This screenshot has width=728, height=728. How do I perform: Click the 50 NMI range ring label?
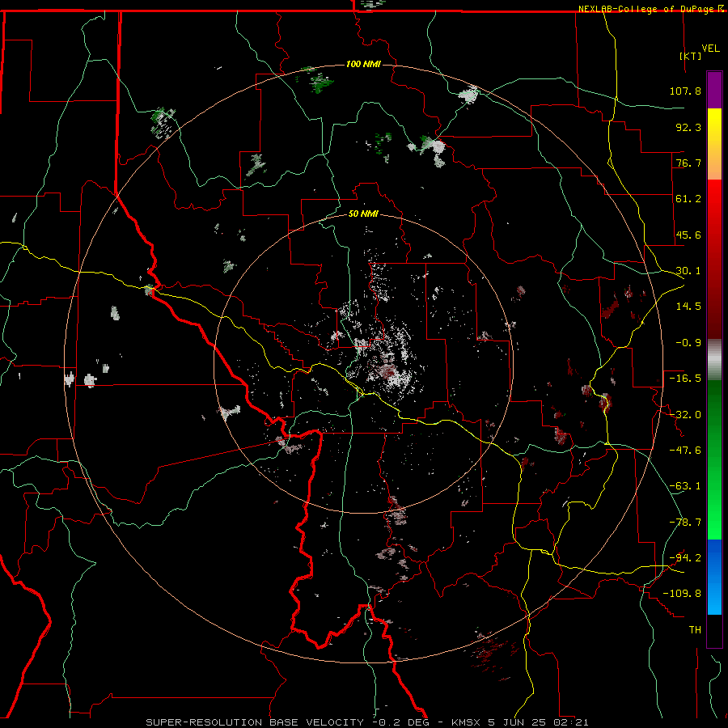(363, 214)
